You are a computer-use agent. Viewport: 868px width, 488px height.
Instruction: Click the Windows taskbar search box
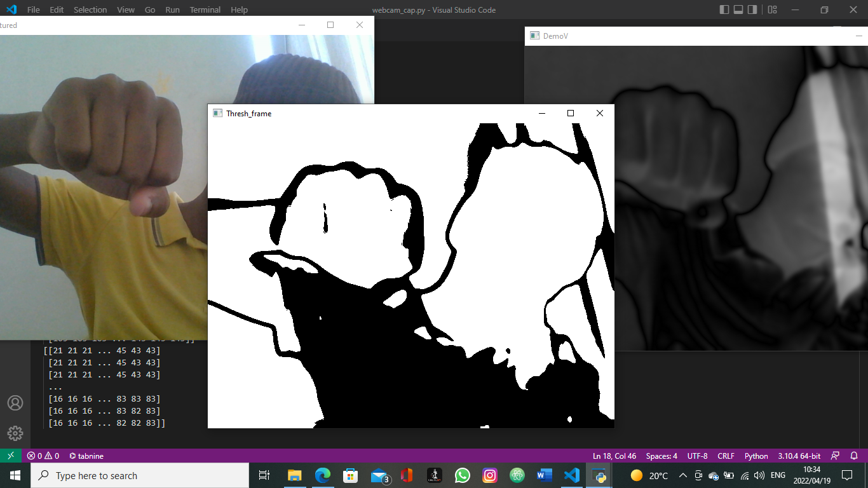point(140,475)
